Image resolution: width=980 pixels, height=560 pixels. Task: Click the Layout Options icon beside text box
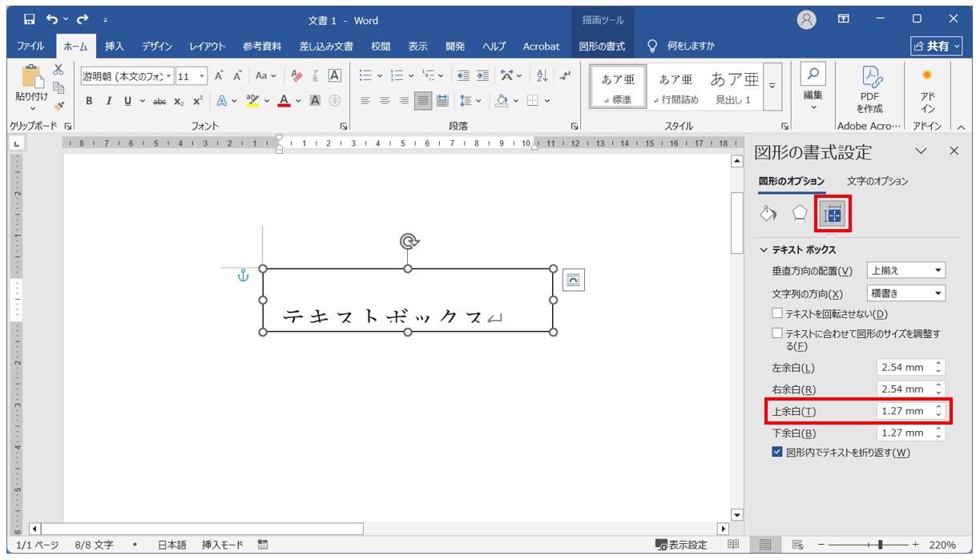(574, 280)
